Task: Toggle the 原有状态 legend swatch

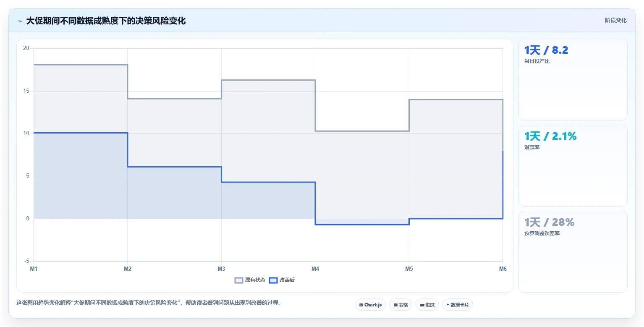Action: (239, 280)
